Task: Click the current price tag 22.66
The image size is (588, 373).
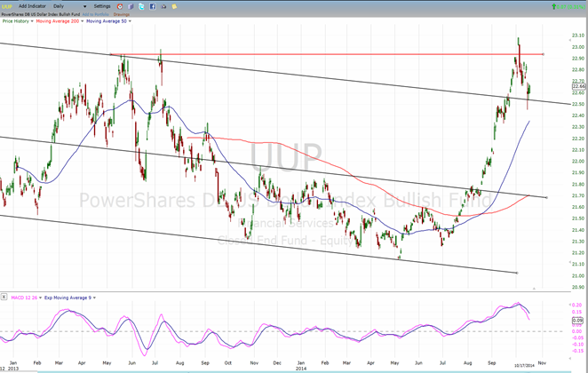Action: 576,86
